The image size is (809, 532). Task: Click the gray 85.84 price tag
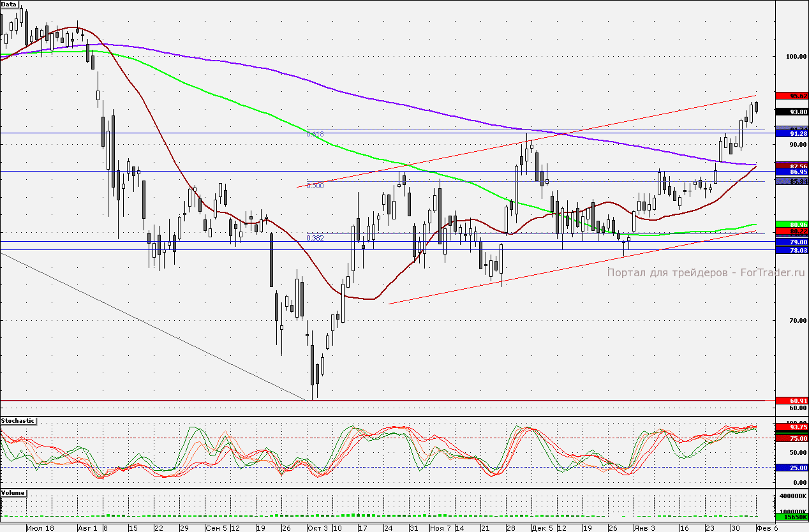point(791,182)
